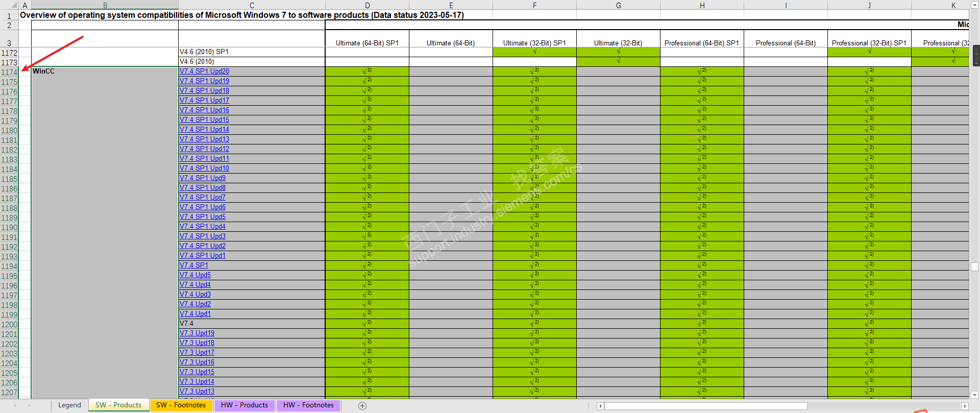The width and height of the screenshot is (980, 413).
Task: Click the V7.4 SP1 Upd10 link
Action: click(x=204, y=168)
